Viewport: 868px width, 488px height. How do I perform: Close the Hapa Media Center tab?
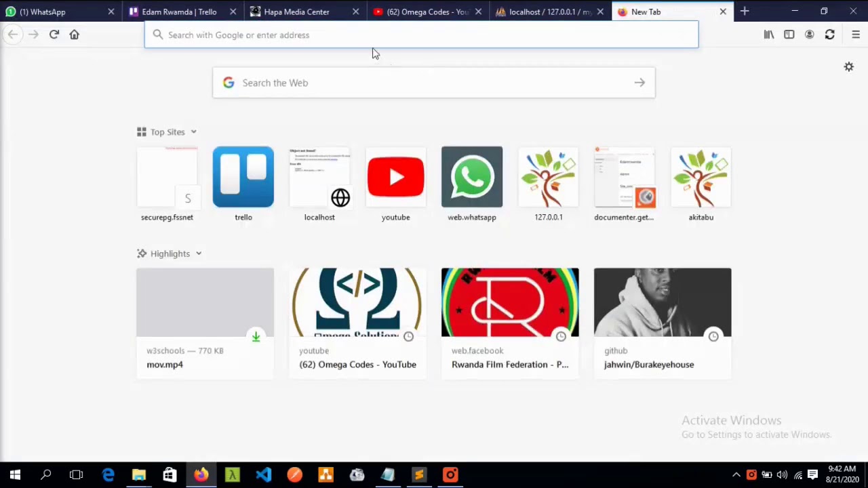(x=356, y=12)
